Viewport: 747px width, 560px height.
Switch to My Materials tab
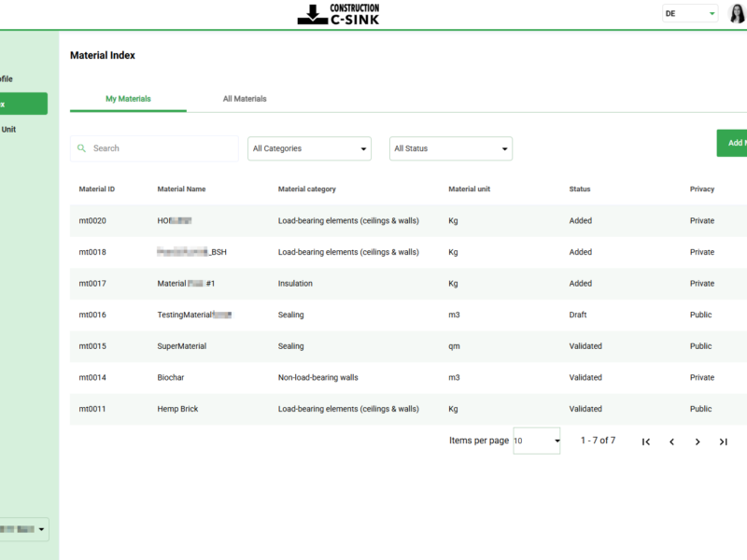click(x=128, y=99)
